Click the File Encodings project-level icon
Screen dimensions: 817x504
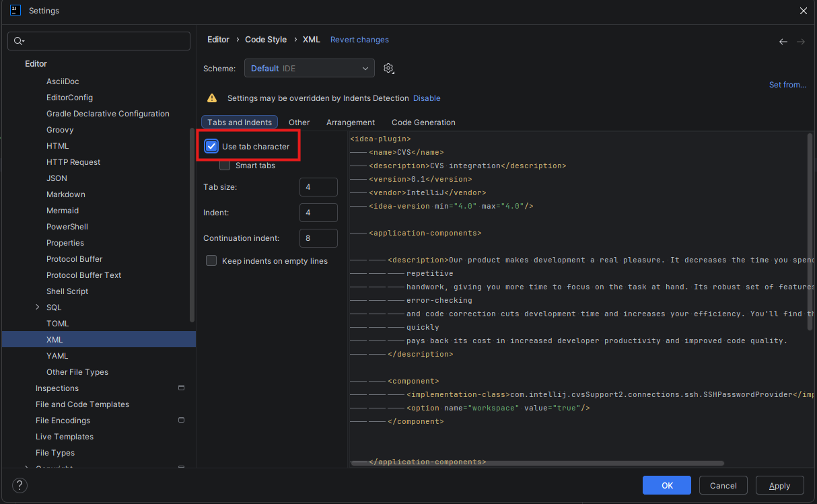pos(181,421)
